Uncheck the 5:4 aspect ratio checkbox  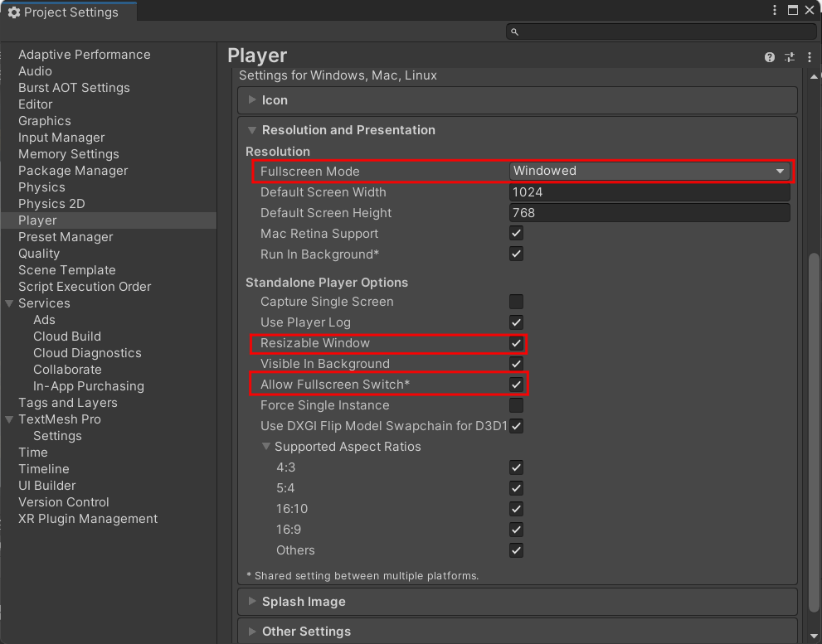point(517,488)
